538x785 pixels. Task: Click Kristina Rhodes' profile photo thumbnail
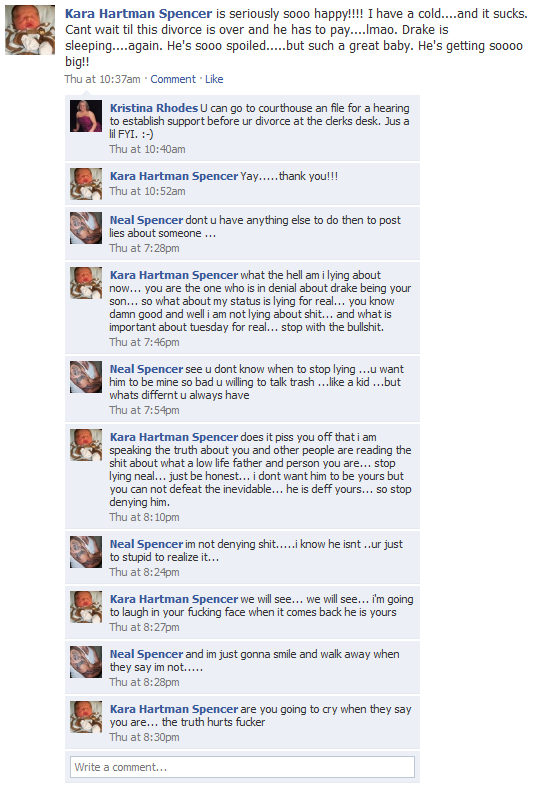click(x=86, y=116)
